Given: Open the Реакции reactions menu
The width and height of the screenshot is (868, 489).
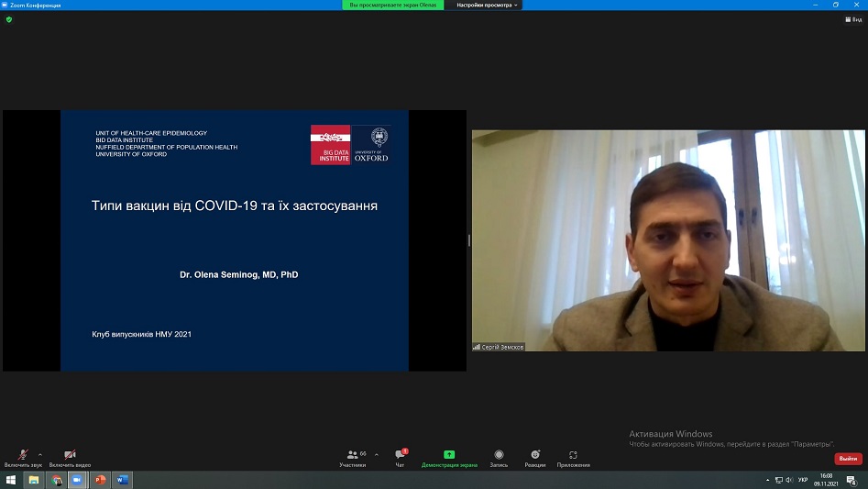Looking at the screenshot, I should click(535, 458).
